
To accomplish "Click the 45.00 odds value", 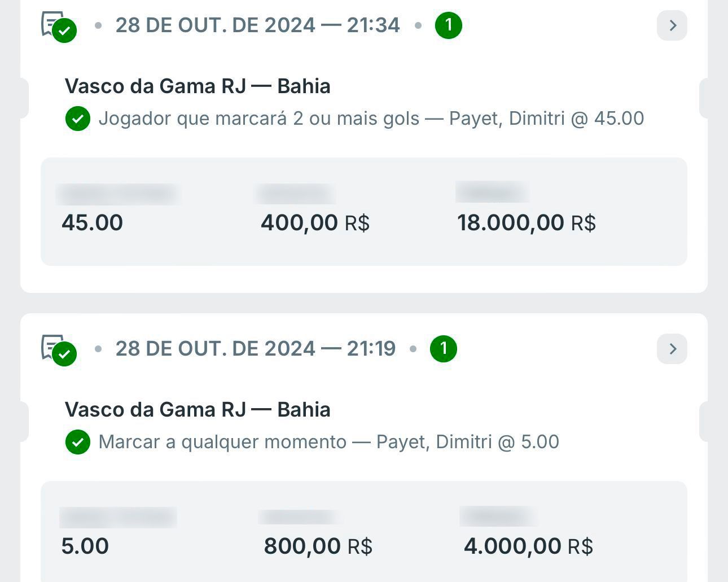I will [93, 223].
